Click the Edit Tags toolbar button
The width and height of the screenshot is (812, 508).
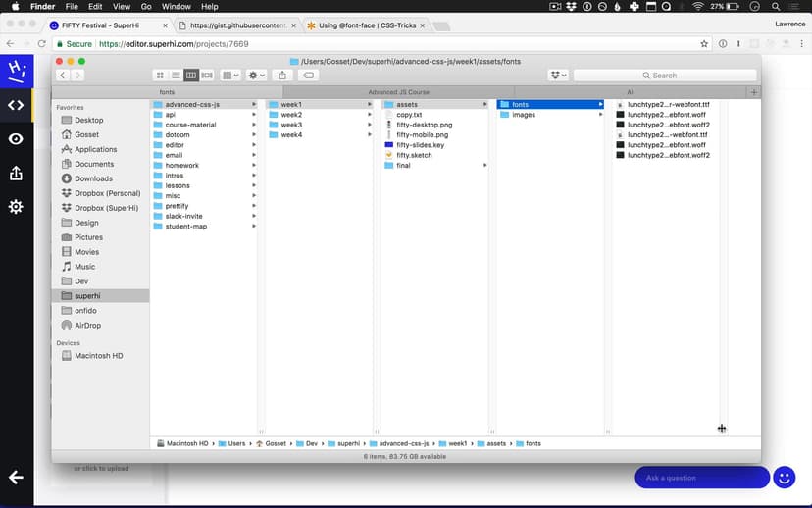click(308, 76)
